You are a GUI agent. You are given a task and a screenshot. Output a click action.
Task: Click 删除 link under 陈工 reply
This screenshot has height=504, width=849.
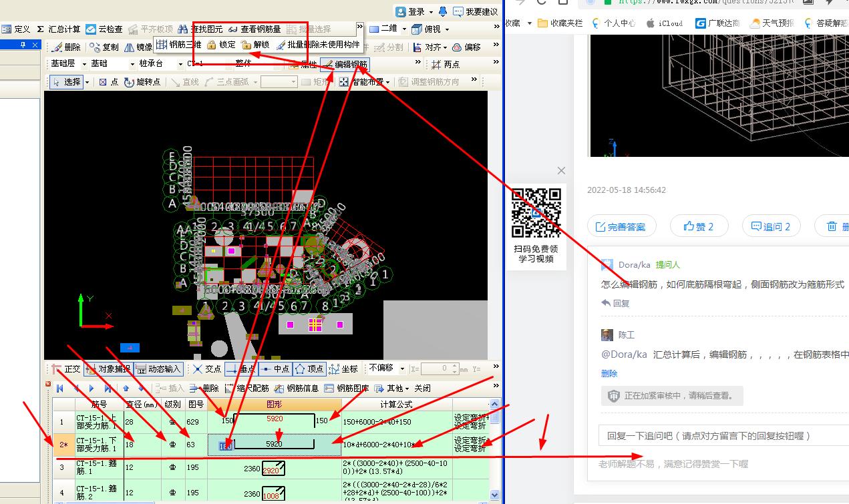tap(609, 374)
